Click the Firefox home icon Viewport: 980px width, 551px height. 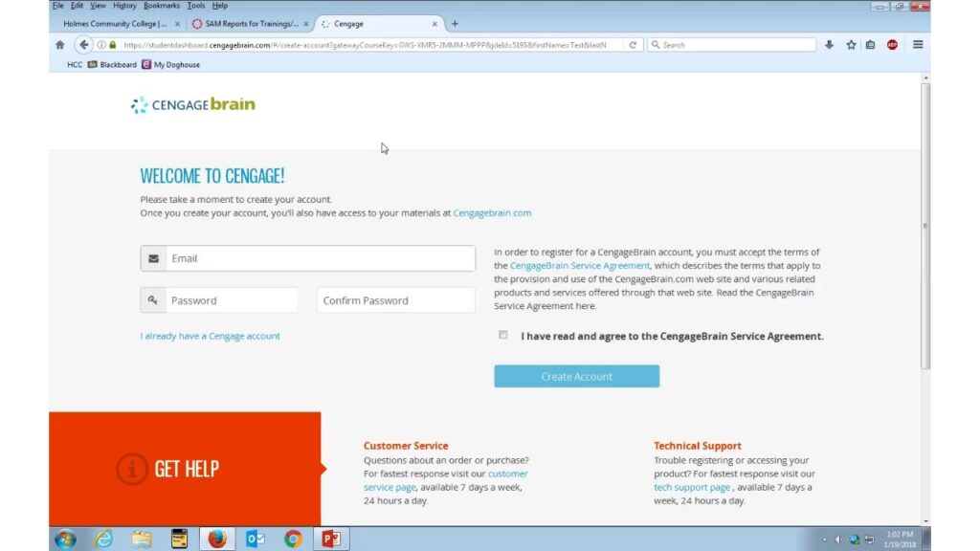(60, 45)
